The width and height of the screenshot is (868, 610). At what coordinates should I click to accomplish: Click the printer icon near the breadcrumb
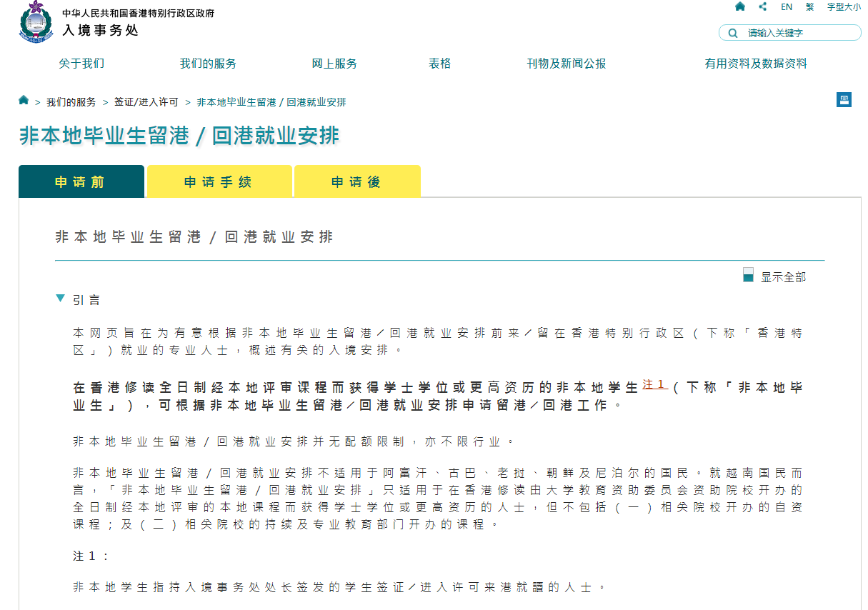[x=844, y=100]
